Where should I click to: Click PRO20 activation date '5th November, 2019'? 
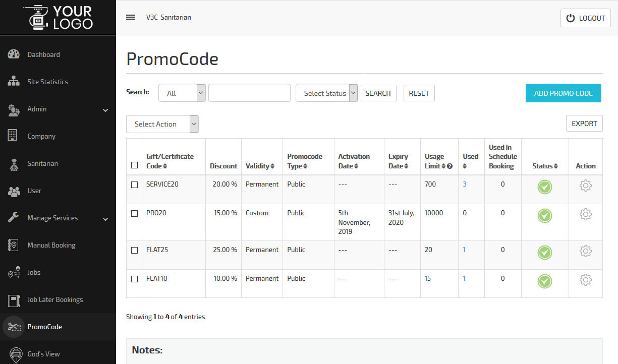tap(354, 222)
